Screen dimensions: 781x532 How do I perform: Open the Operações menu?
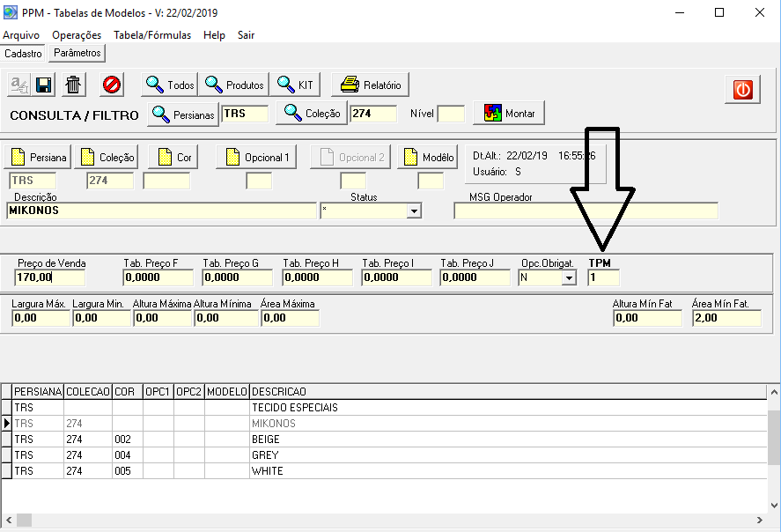(77, 35)
